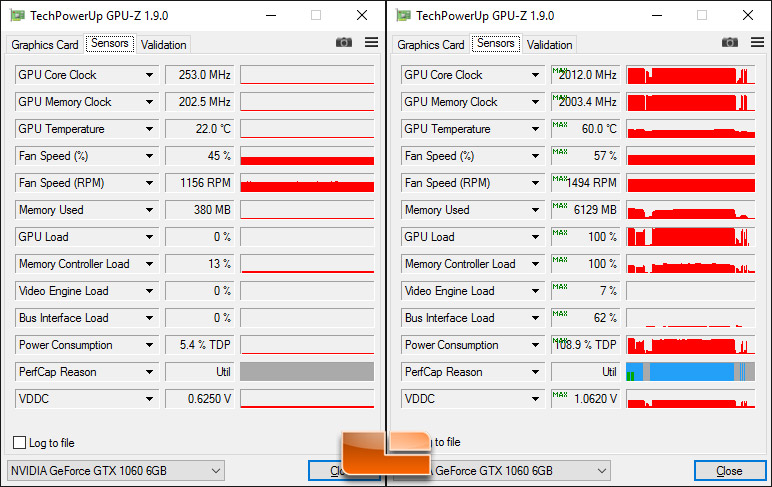Open Video Engine Load dropdown in right window
Image resolution: width=772 pixels, height=487 pixels.
535,291
